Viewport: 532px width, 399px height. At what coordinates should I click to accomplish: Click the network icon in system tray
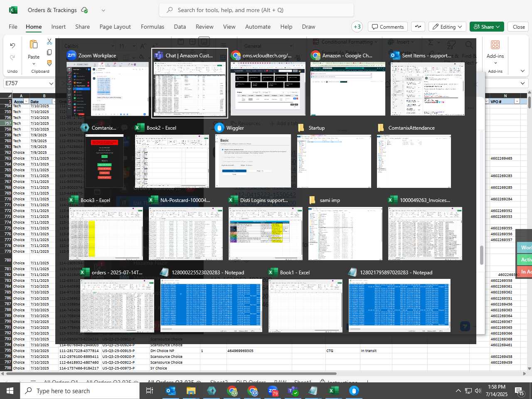click(468, 391)
